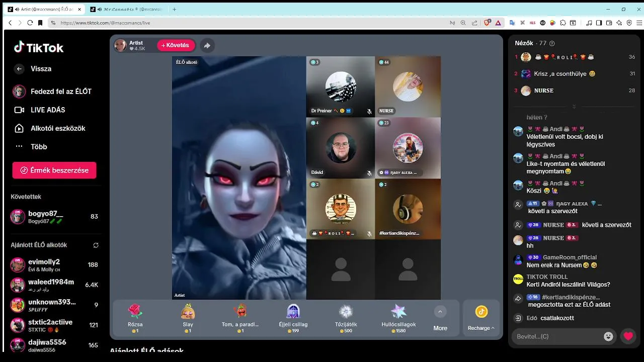This screenshot has height=362, width=644.
Task: Open the Extensions puzzle icon
Action: point(563,23)
